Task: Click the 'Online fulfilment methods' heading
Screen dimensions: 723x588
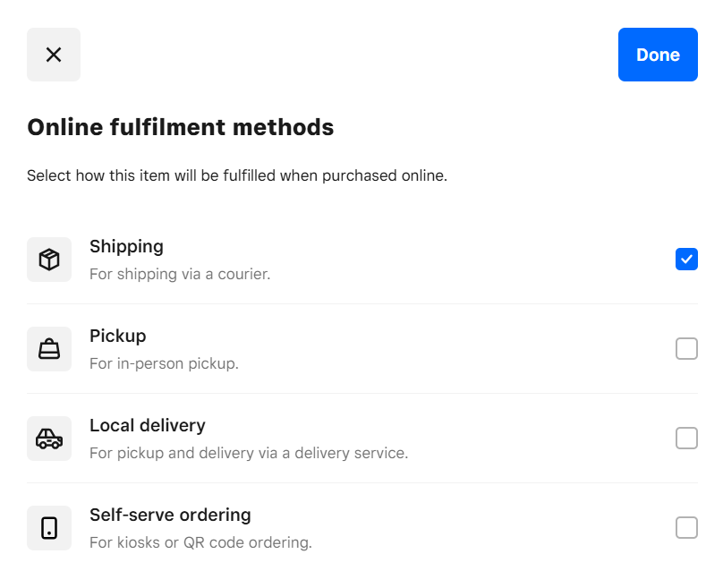Action: 181,127
